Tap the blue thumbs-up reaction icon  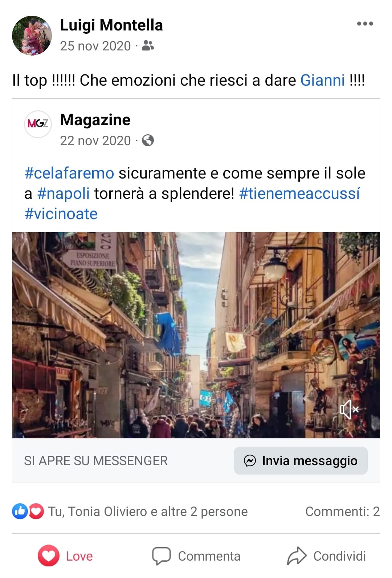[x=20, y=511]
